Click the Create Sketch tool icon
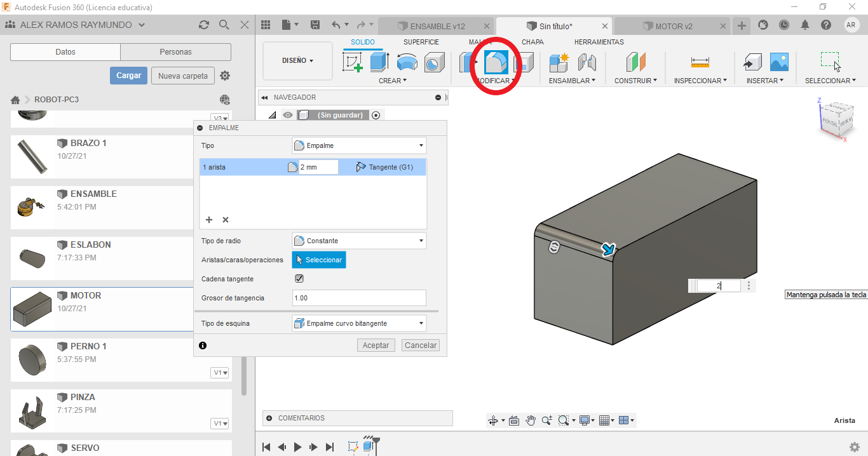The height and width of the screenshot is (456, 868). pos(353,62)
